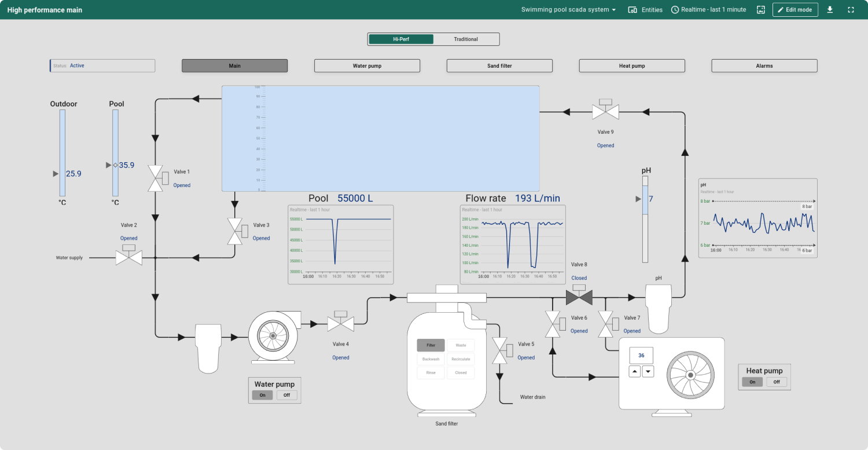Click the Valve 2 symbol near Water supply
This screenshot has height=450, width=868.
point(128,255)
